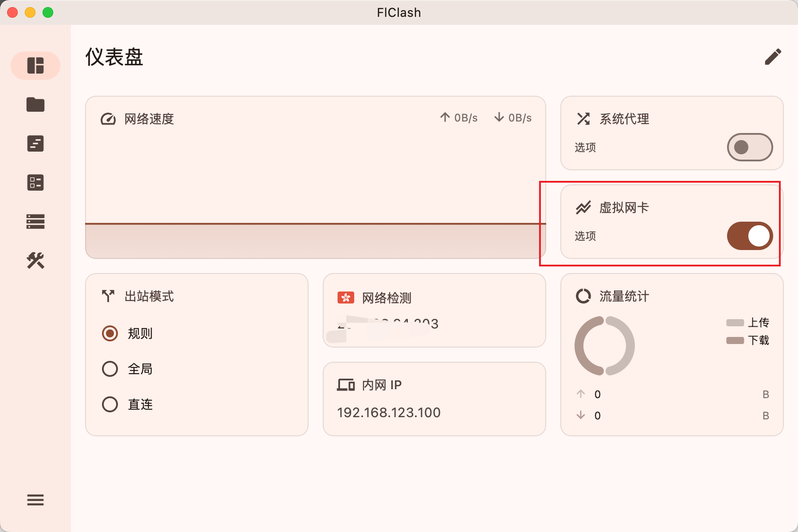Screen dimensions: 798x532
Task: Open 选项 under 虚拟网卡
Action: pos(585,236)
